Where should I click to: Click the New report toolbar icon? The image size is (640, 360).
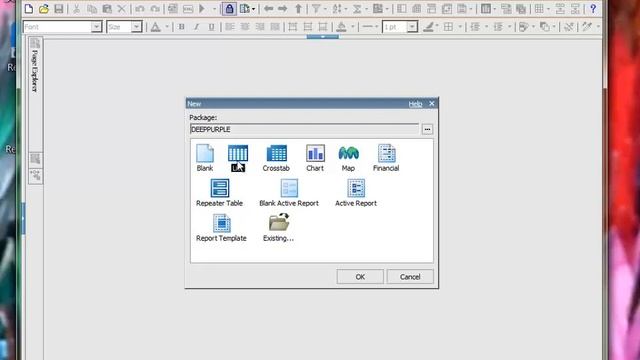click(x=29, y=9)
